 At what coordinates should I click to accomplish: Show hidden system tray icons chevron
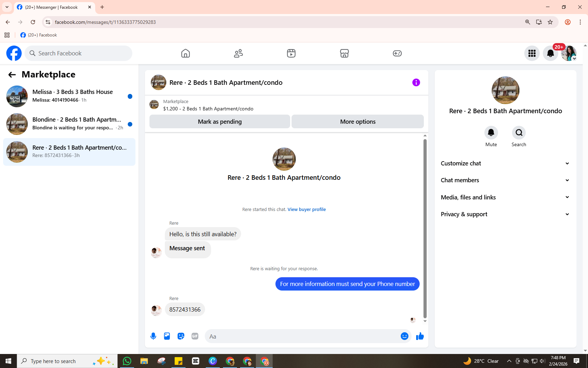click(509, 361)
